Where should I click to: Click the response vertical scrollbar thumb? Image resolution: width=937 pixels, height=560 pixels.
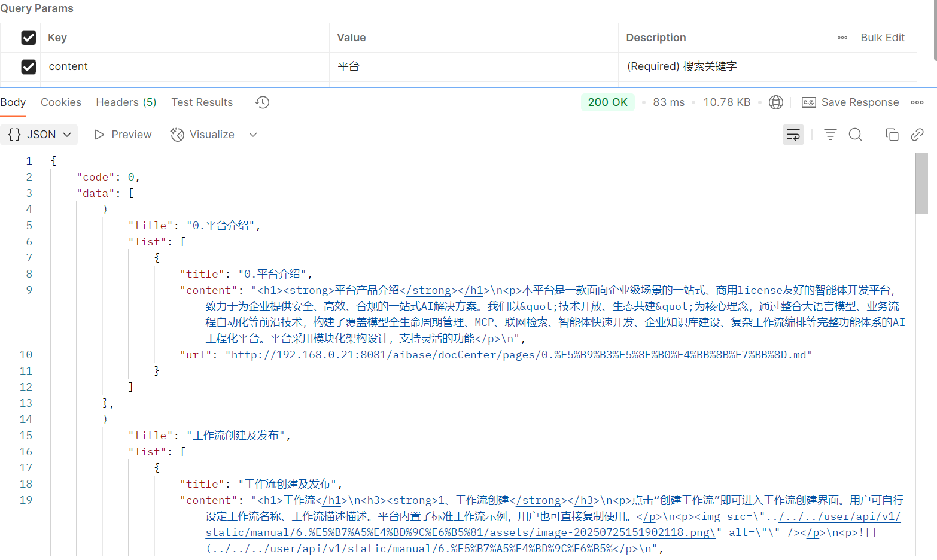(921, 183)
